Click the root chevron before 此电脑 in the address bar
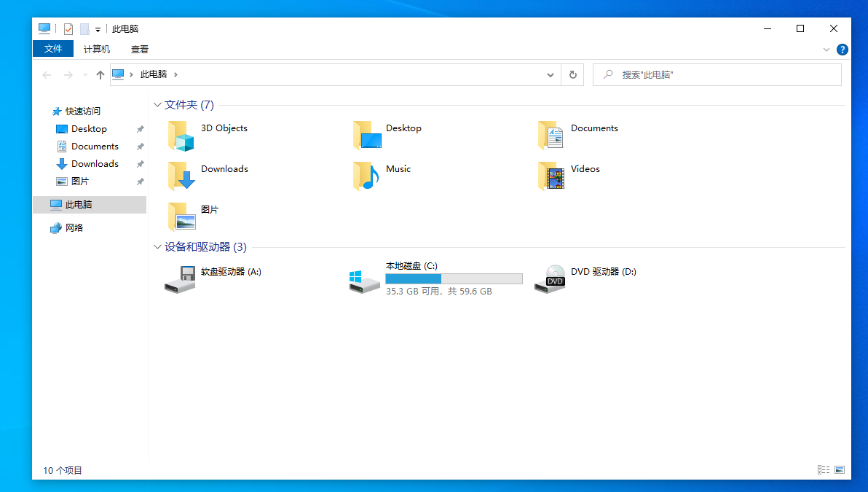 pos(131,74)
